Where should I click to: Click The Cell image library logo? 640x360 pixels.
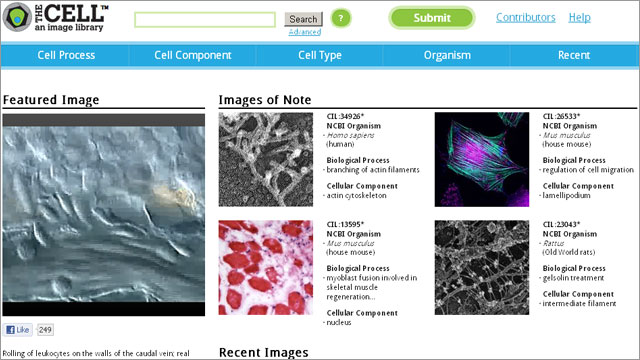pyautogui.click(x=55, y=18)
